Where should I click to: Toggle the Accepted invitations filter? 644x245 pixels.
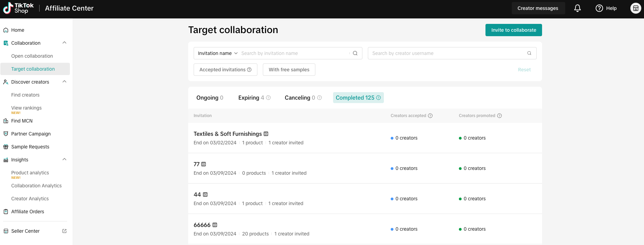click(x=225, y=70)
